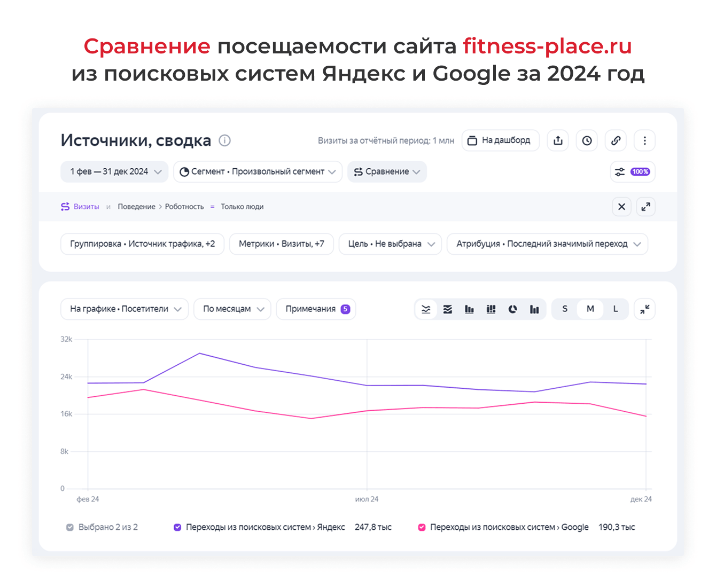Open sampling accuracy sliders "100%" control
Viewport: 716px width, 588px height.
pos(633,171)
